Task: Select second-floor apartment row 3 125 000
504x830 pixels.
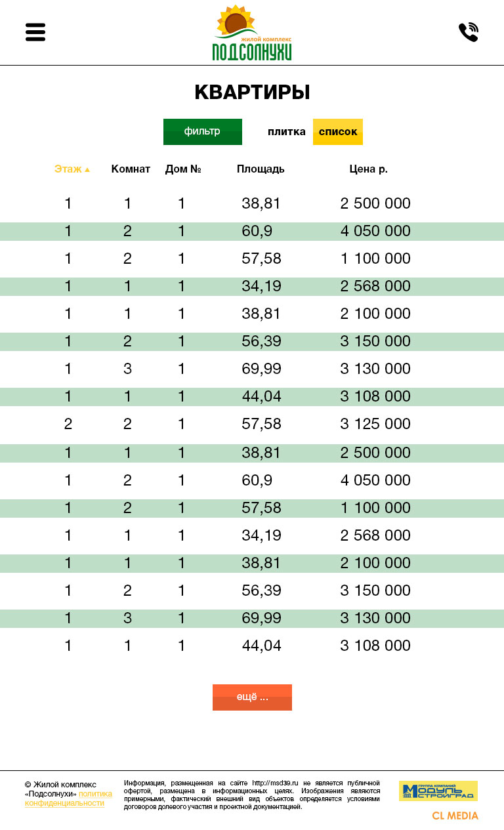Action: coord(252,425)
